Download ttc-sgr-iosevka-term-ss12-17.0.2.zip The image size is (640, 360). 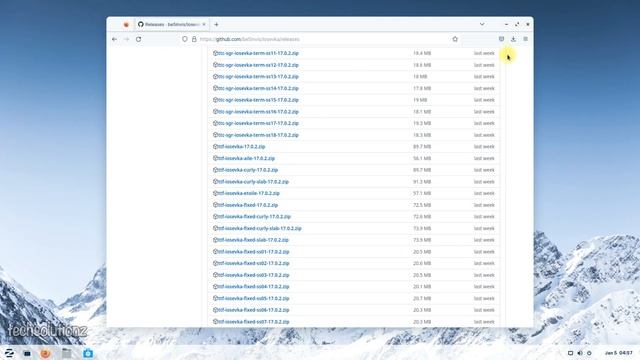coord(258,65)
